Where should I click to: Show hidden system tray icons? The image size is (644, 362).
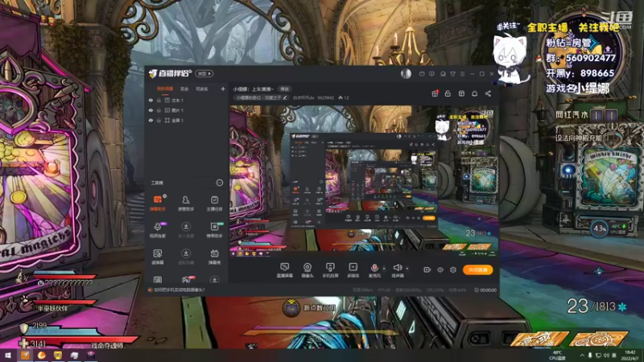[x=582, y=356]
